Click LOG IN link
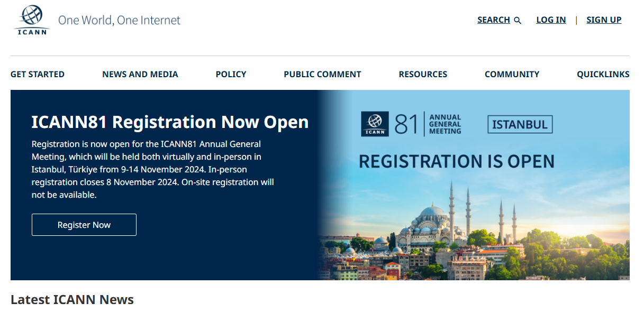This screenshot has width=644, height=312. (x=551, y=20)
